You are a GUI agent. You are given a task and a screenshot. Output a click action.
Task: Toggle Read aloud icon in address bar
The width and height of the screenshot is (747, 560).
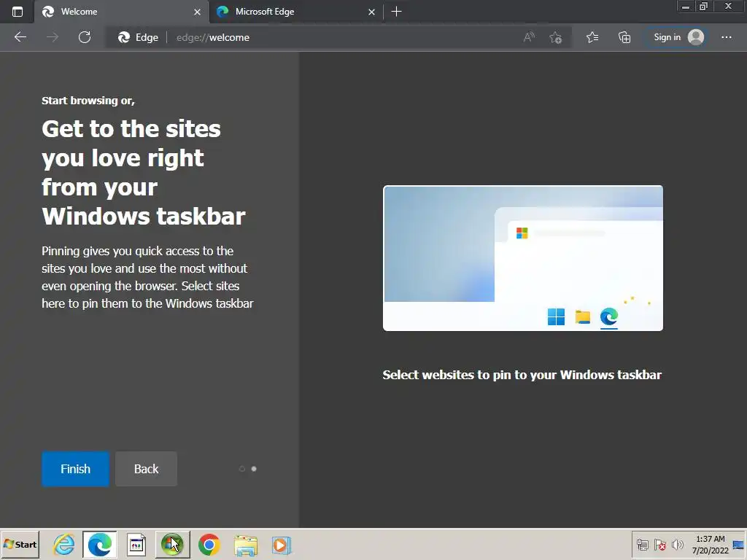pyautogui.click(x=529, y=37)
